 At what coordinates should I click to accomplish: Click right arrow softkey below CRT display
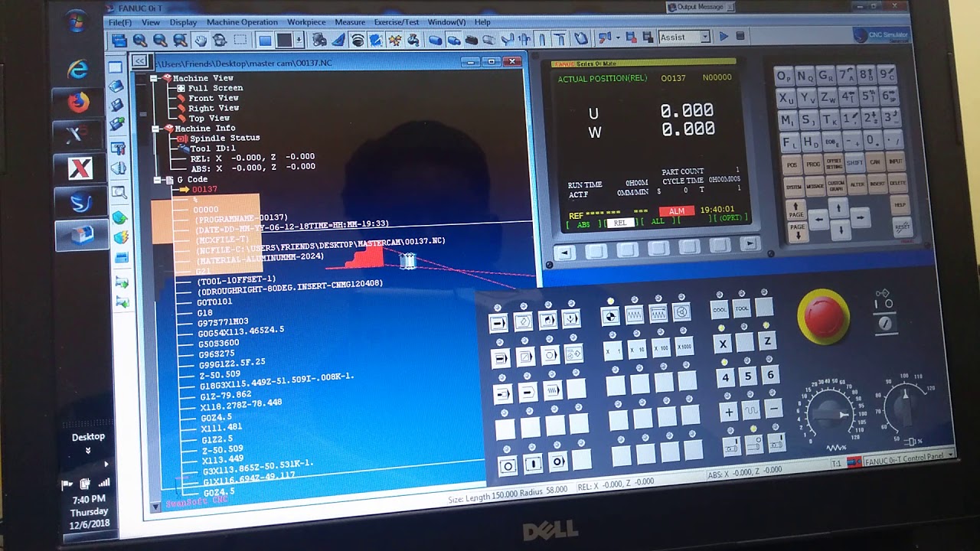point(750,243)
